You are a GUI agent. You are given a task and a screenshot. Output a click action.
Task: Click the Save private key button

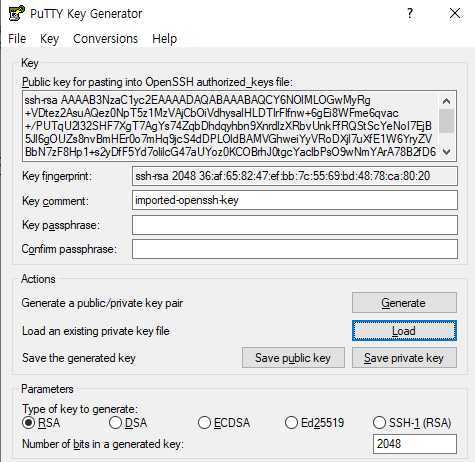tap(404, 358)
